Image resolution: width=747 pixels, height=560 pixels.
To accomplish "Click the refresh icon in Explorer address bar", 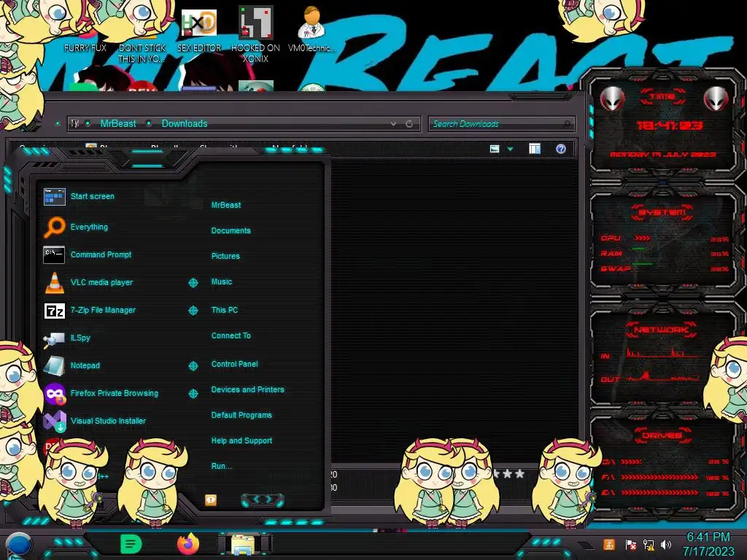I will pyautogui.click(x=409, y=124).
